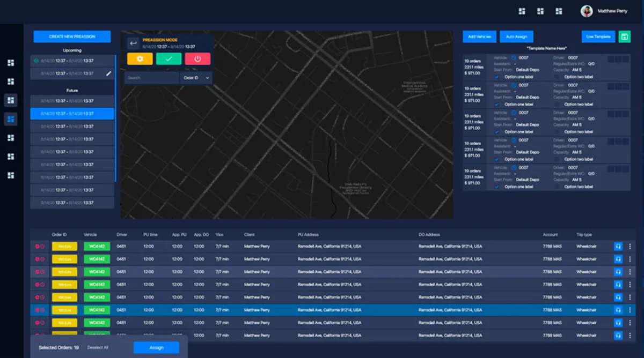Click the fifth left sidebar icon
The image size is (644, 358).
[11, 138]
